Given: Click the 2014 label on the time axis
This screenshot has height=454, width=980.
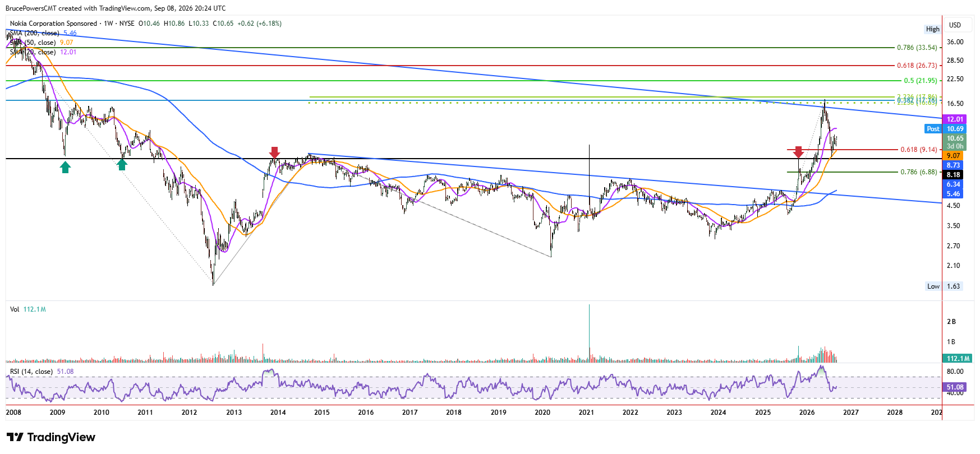Looking at the screenshot, I should tap(278, 413).
